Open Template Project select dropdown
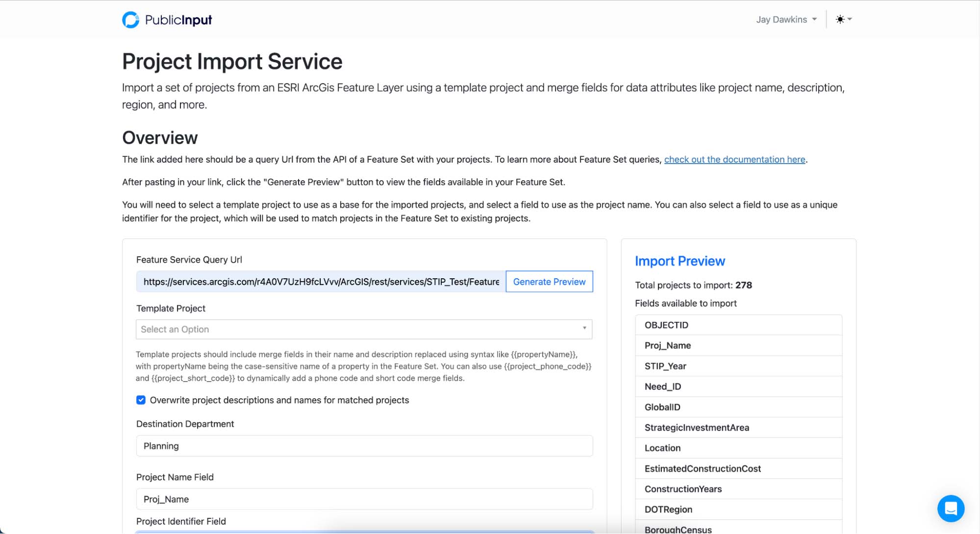 pyautogui.click(x=364, y=329)
